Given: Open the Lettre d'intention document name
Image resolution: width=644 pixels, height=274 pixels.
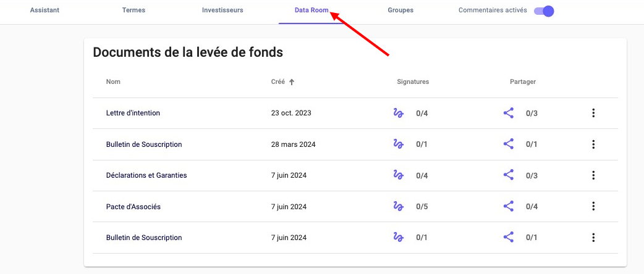Looking at the screenshot, I should pos(133,114).
